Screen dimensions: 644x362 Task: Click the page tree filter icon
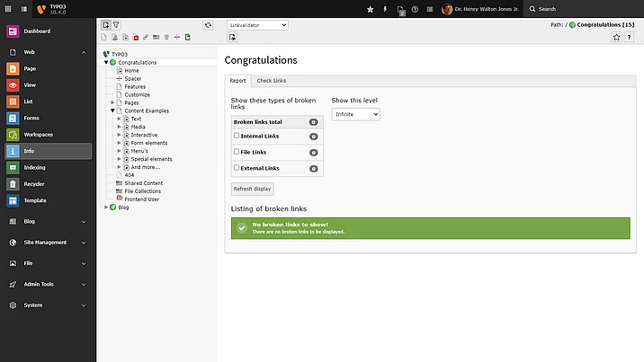117,25
